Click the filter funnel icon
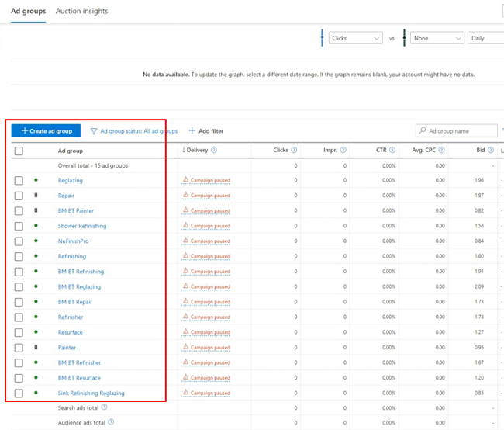The height and width of the screenshot is (430, 504). pos(94,131)
